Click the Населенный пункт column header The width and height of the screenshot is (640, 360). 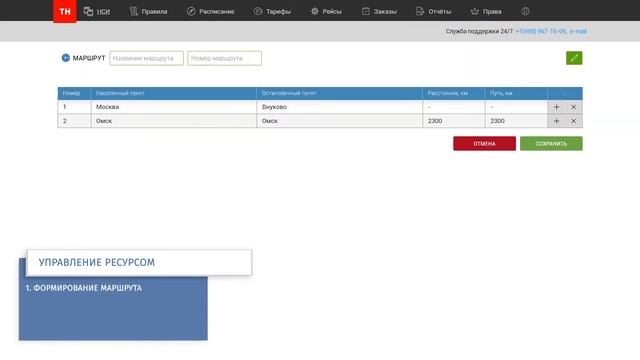[173, 93]
